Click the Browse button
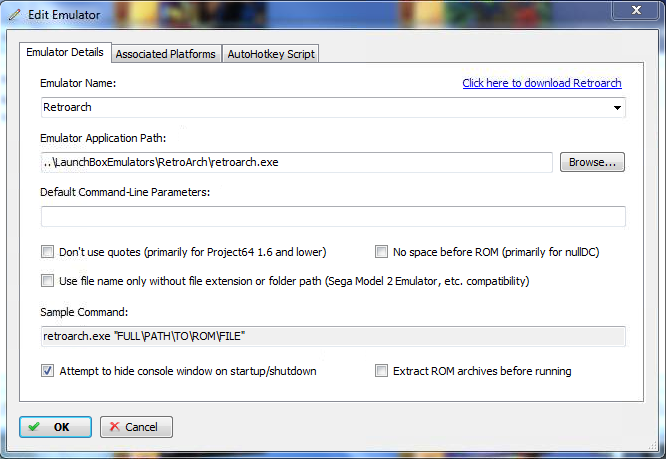Viewport: 666px width, 459px height. pos(592,162)
